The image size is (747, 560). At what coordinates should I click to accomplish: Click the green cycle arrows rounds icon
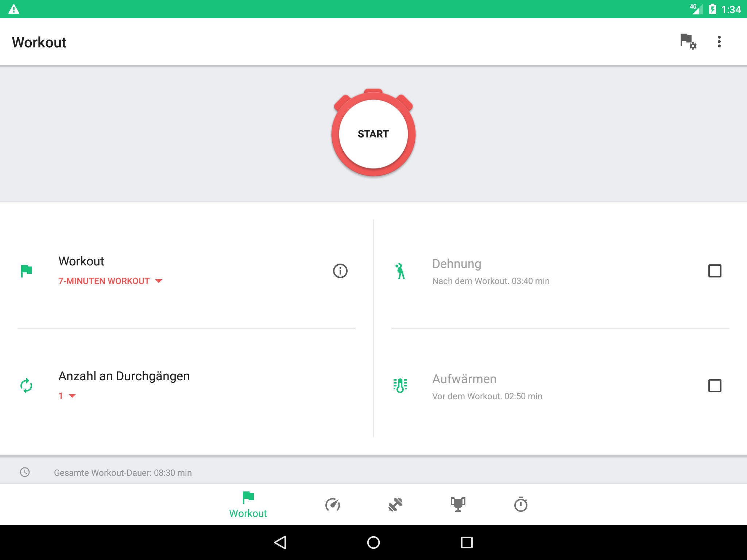point(26,386)
